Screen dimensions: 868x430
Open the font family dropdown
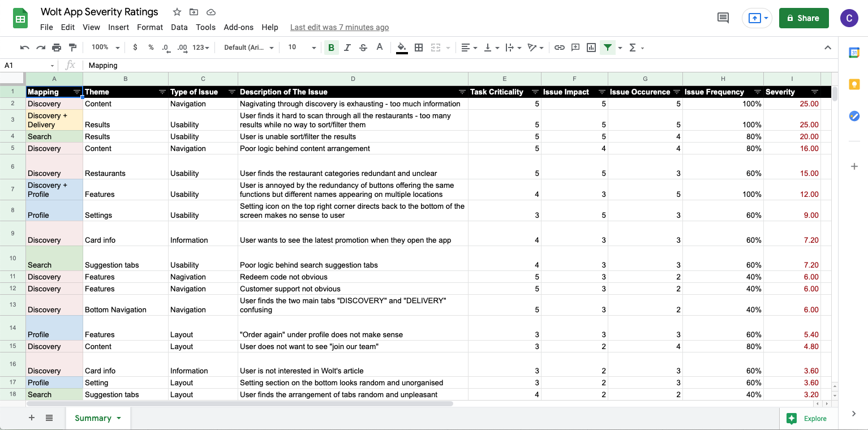[249, 48]
